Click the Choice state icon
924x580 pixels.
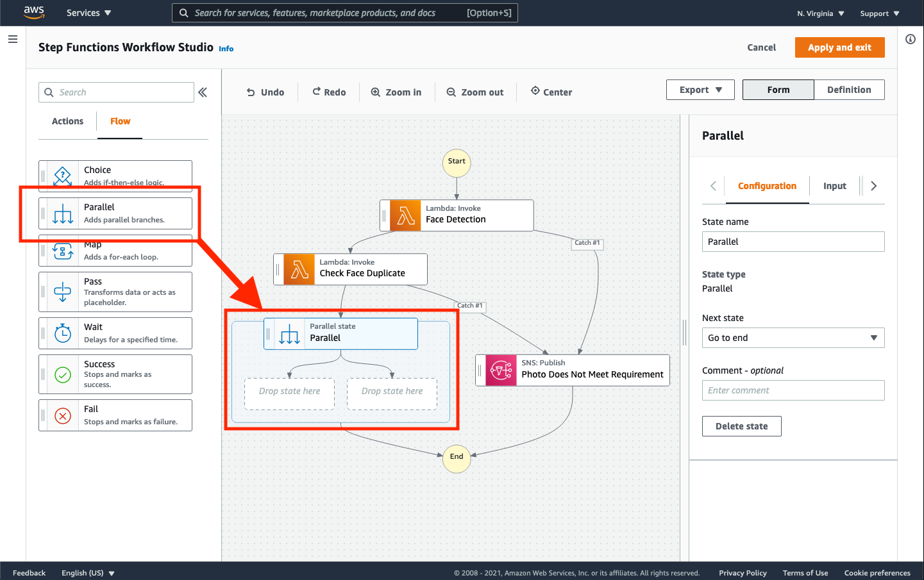tap(63, 176)
